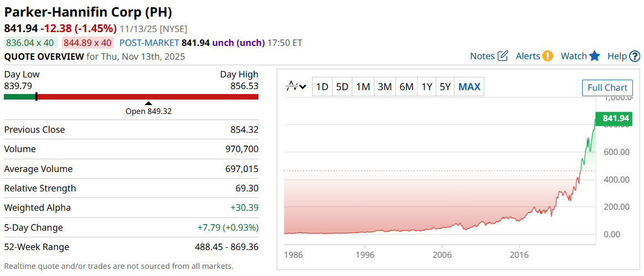Choose the MAX chart period
644x276 pixels.
point(469,87)
